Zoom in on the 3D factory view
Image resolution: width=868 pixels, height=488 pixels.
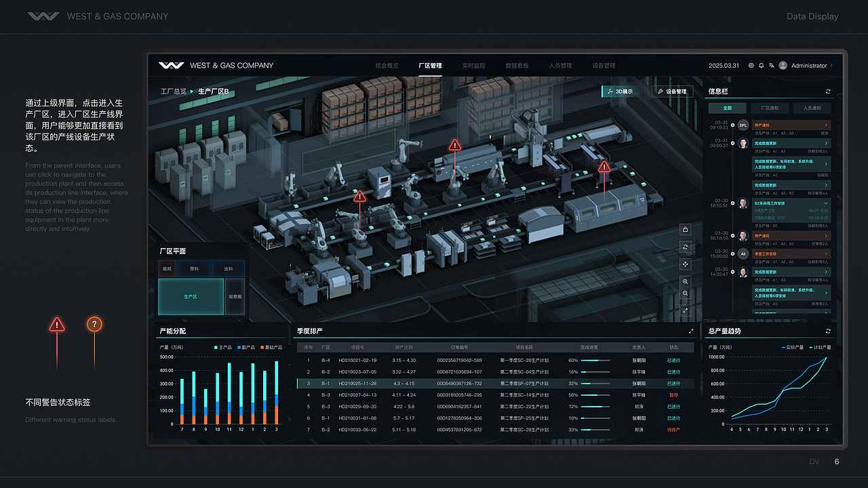coord(686,281)
